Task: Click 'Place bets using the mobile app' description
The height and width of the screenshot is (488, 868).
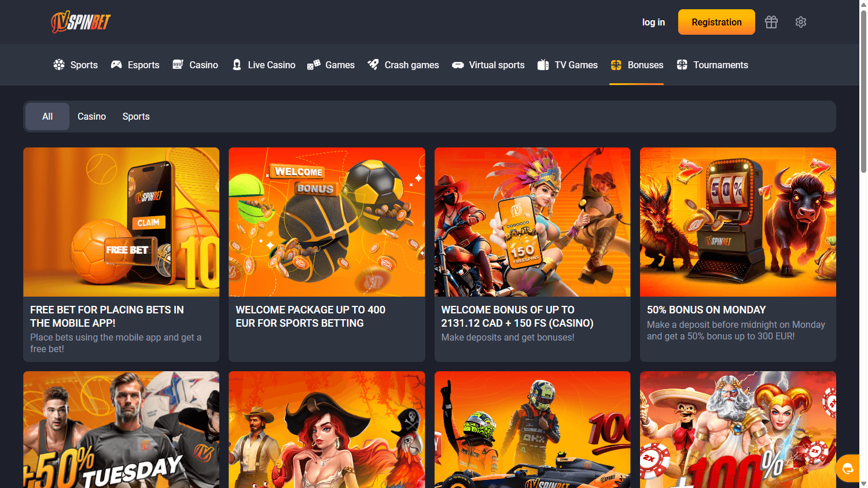Action: coord(116,343)
